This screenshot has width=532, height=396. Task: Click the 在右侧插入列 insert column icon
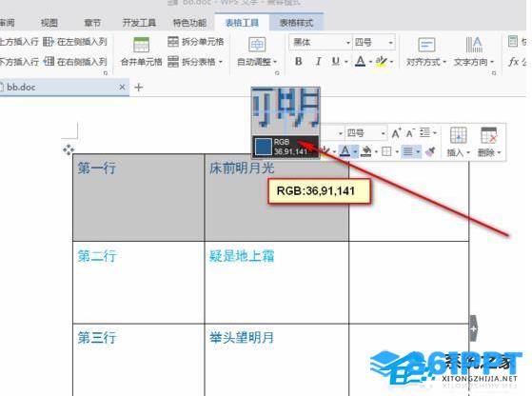[49, 62]
